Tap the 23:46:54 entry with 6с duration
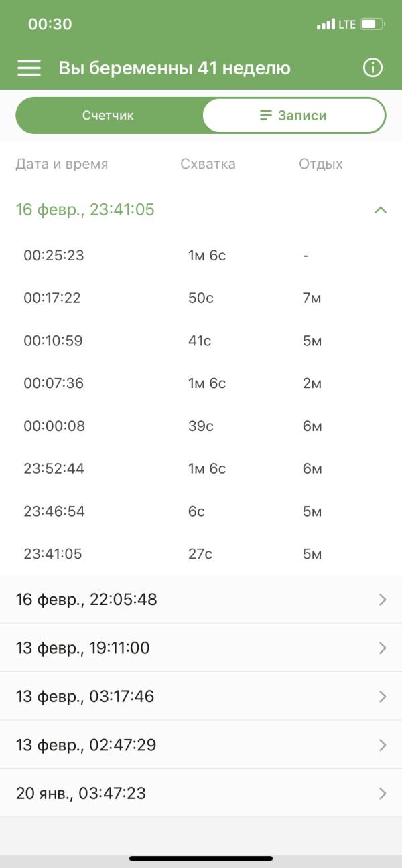The height and width of the screenshot is (868, 402). coord(201,512)
